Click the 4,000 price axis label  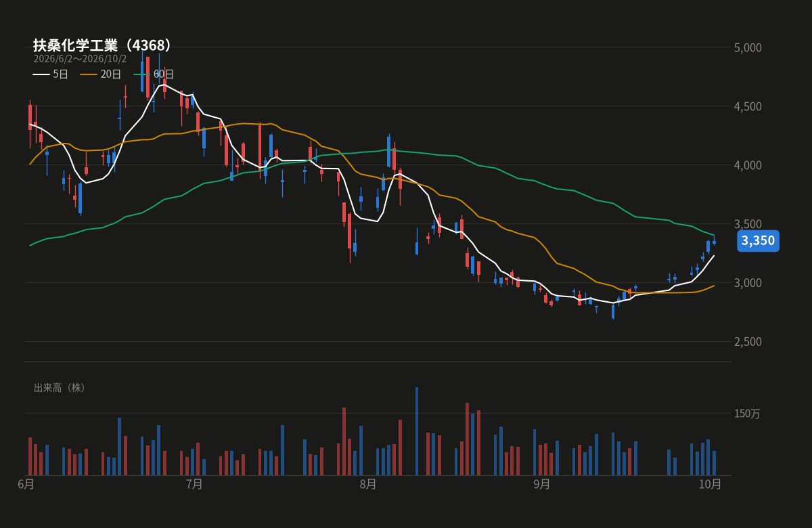point(748,165)
